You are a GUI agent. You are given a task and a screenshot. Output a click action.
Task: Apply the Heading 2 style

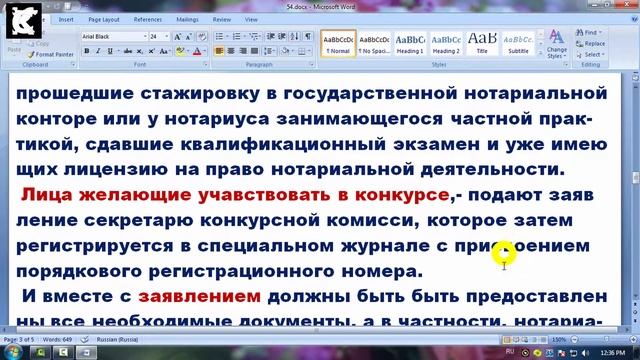pyautogui.click(x=446, y=43)
